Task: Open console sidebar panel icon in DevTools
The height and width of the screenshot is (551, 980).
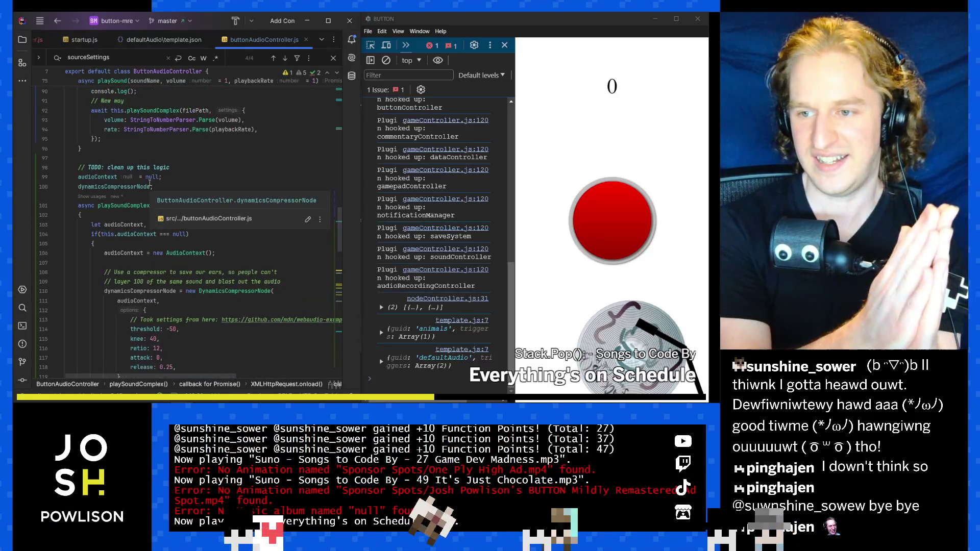Action: tap(371, 60)
